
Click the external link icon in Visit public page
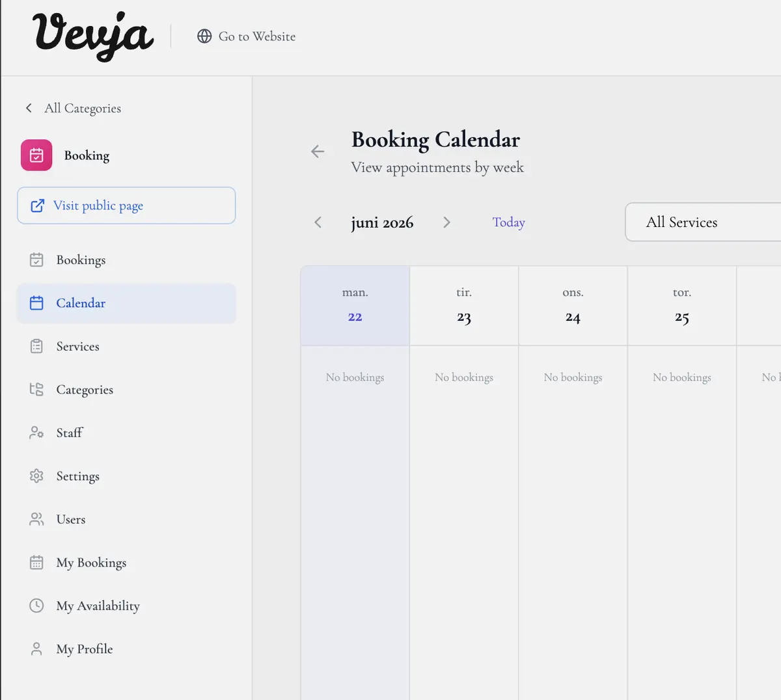[38, 206]
